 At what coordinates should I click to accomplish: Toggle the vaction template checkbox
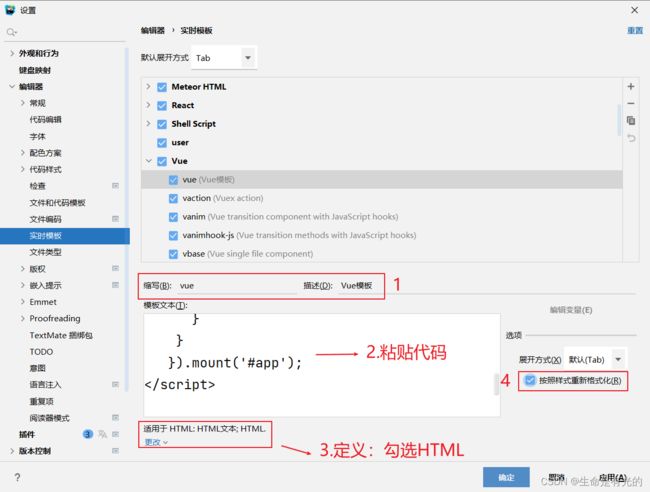point(173,199)
